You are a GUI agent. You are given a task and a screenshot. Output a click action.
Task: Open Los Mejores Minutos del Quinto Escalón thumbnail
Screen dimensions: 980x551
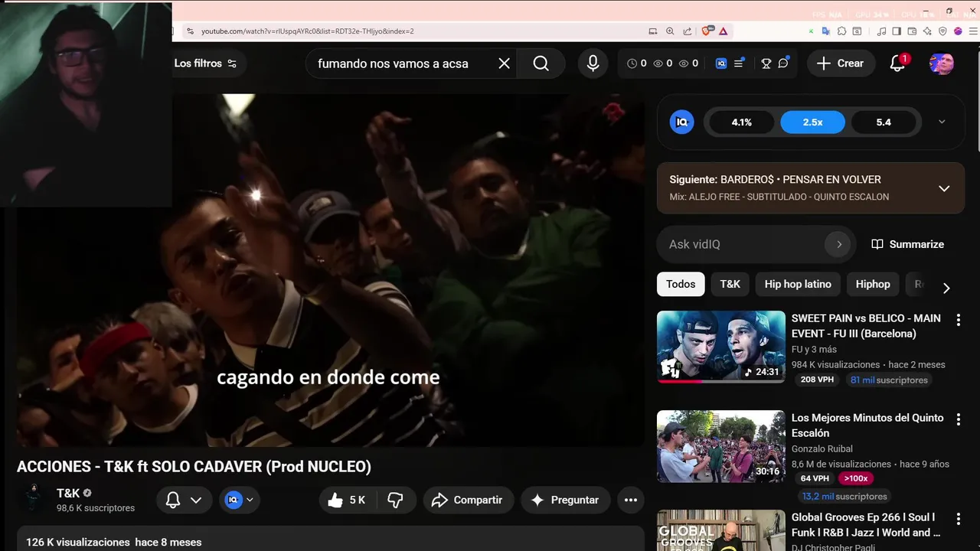[x=721, y=446]
